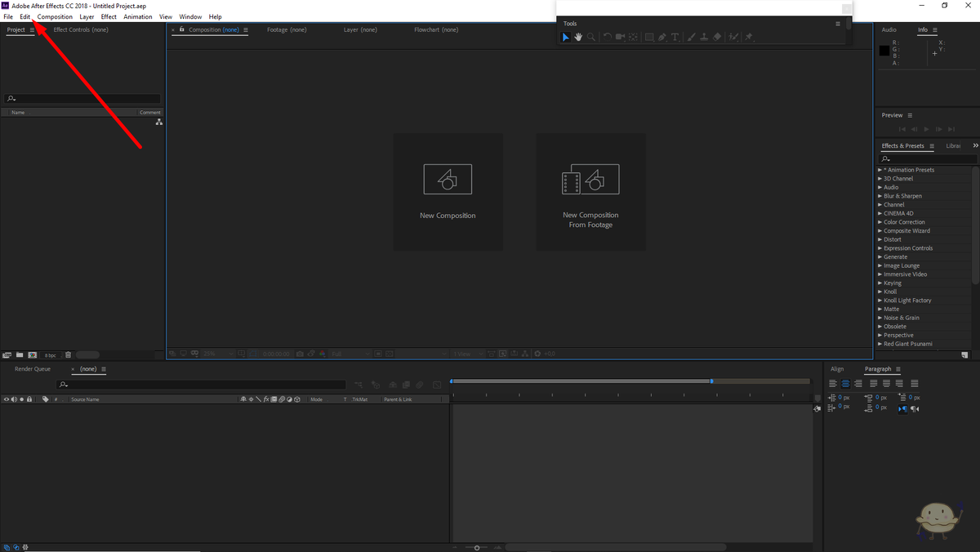Select the Rotation tool
Viewport: 980px width, 552px height.
(607, 37)
